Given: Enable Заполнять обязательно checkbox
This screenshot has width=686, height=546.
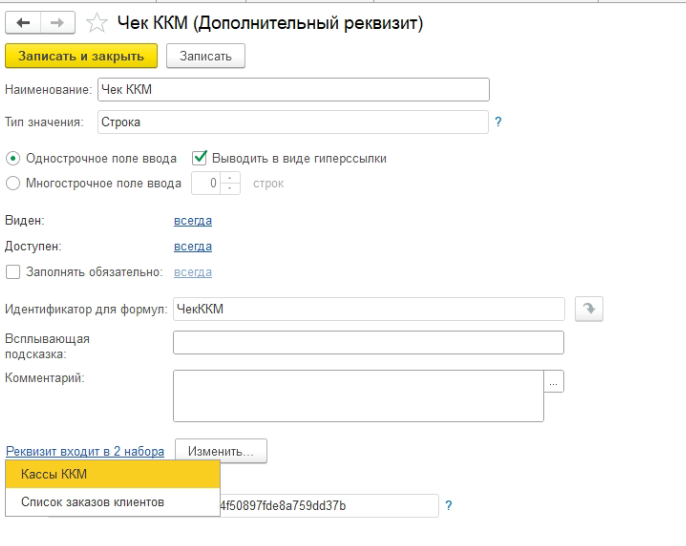Looking at the screenshot, I should coord(11,272).
